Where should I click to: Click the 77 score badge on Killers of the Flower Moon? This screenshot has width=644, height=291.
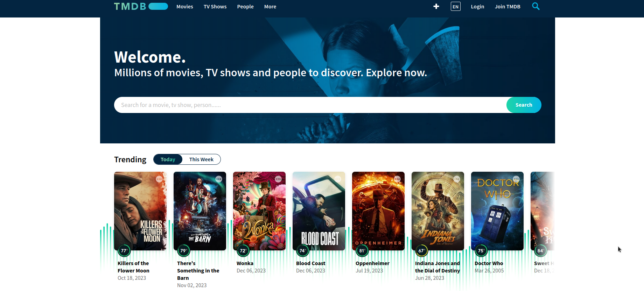[124, 250]
